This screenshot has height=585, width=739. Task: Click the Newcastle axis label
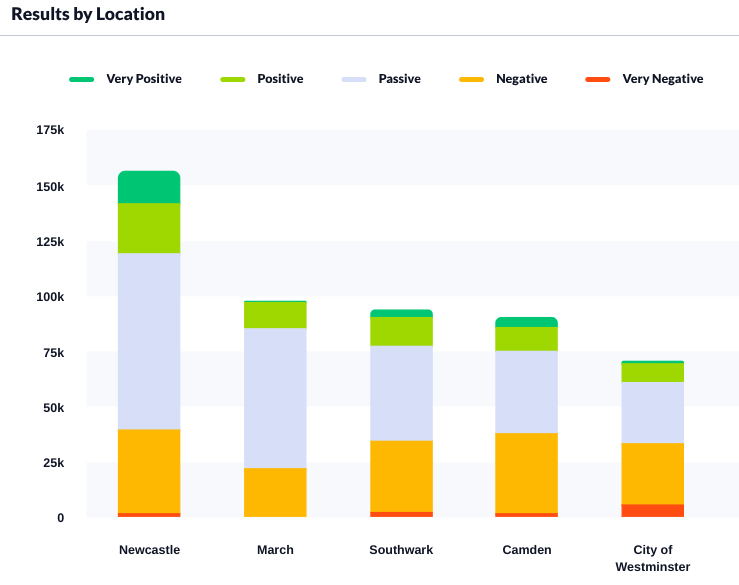[x=149, y=550]
